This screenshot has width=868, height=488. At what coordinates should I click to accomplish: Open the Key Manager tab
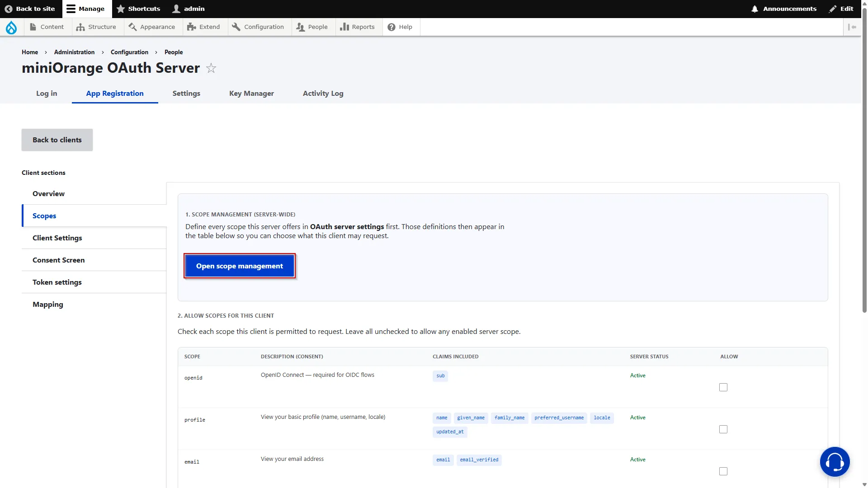tap(251, 93)
